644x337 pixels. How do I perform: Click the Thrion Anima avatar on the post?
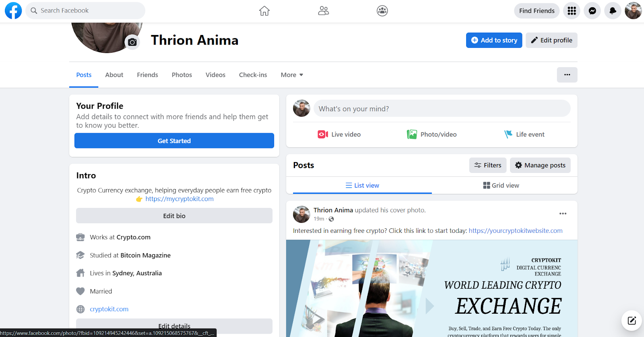tap(301, 214)
